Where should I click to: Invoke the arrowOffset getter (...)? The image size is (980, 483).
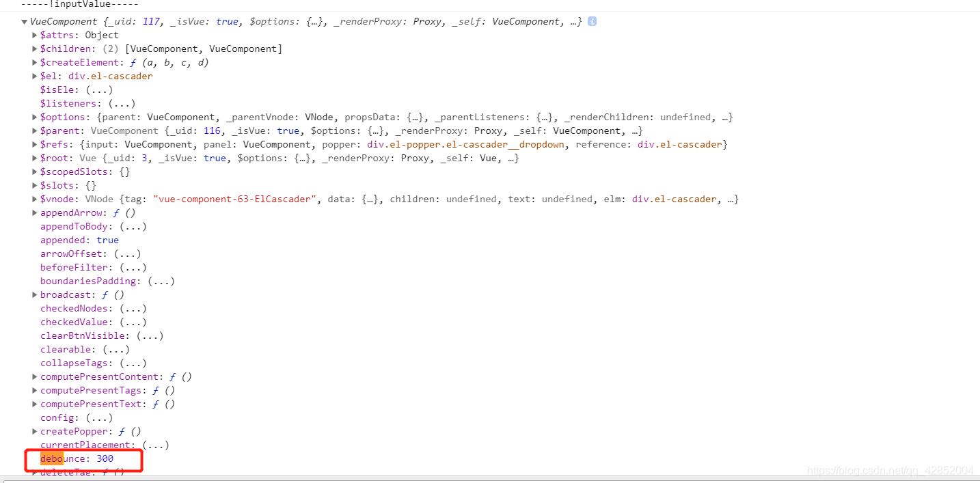pyautogui.click(x=127, y=253)
